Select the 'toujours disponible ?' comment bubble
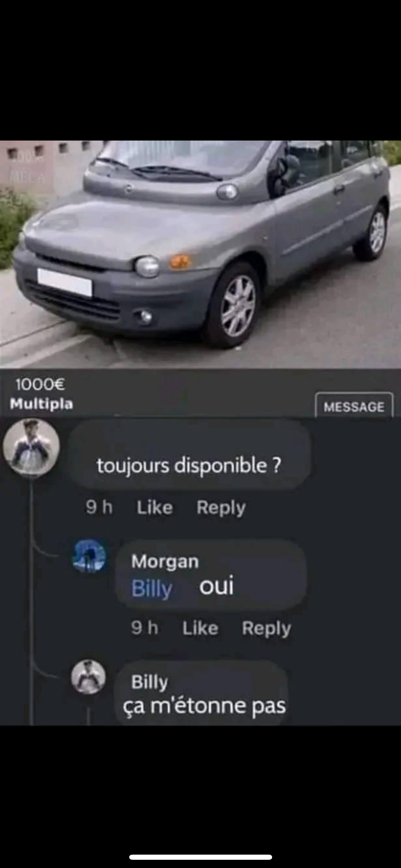The width and height of the screenshot is (401, 868). tap(190, 455)
